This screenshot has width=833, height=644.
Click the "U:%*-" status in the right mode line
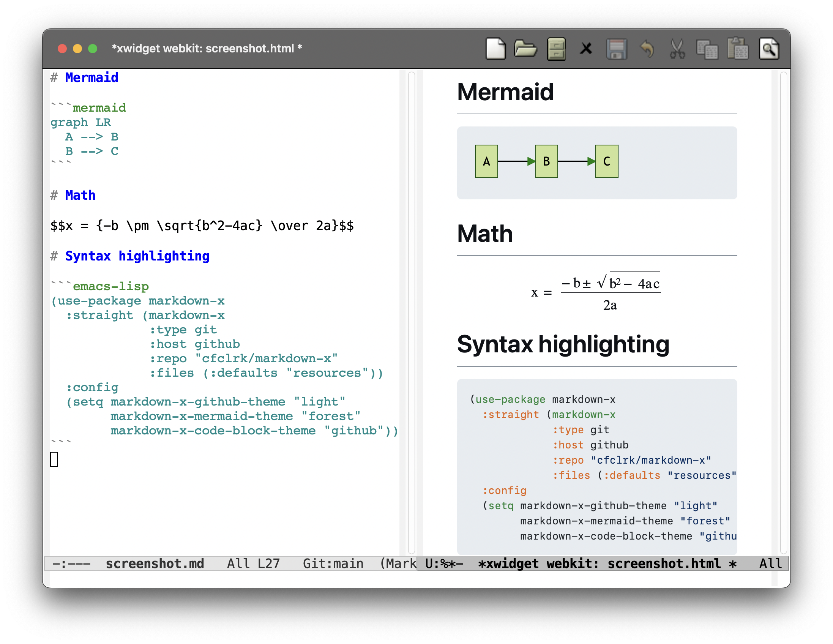coord(444,563)
